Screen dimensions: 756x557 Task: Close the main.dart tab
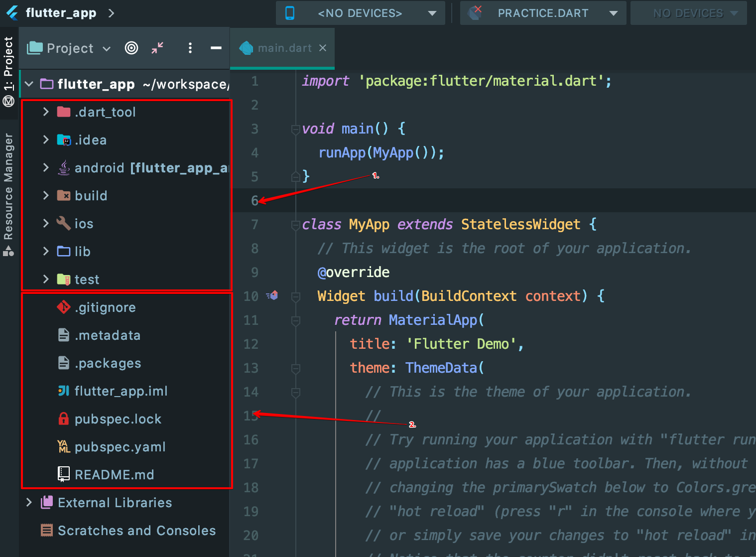(323, 48)
